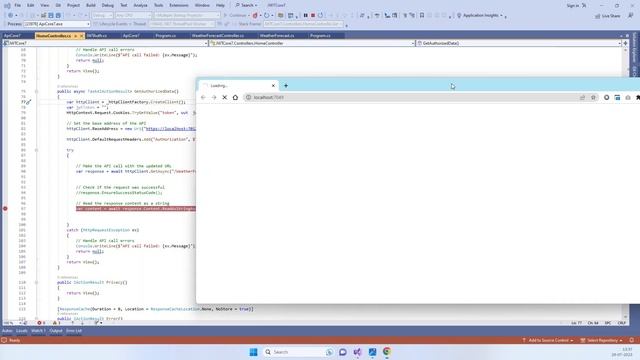This screenshot has height=360, width=640.
Task: Open the Output panel tab
Action: [x=56, y=331]
